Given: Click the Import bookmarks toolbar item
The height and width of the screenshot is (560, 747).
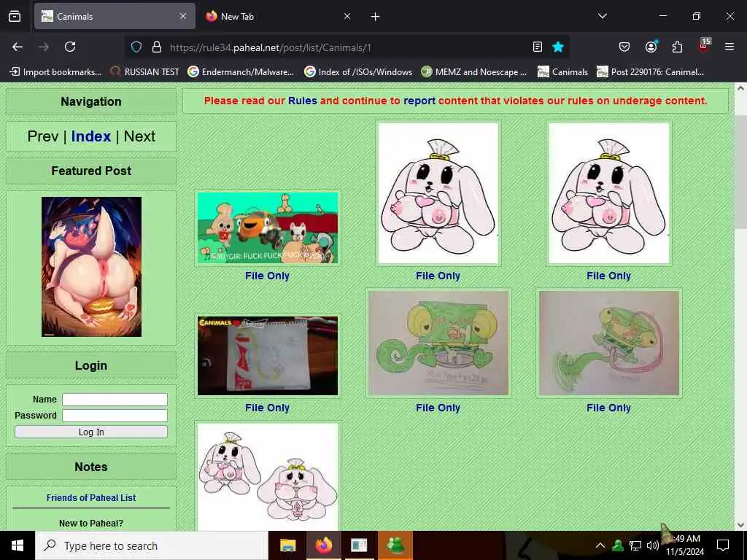Looking at the screenshot, I should click(55, 72).
